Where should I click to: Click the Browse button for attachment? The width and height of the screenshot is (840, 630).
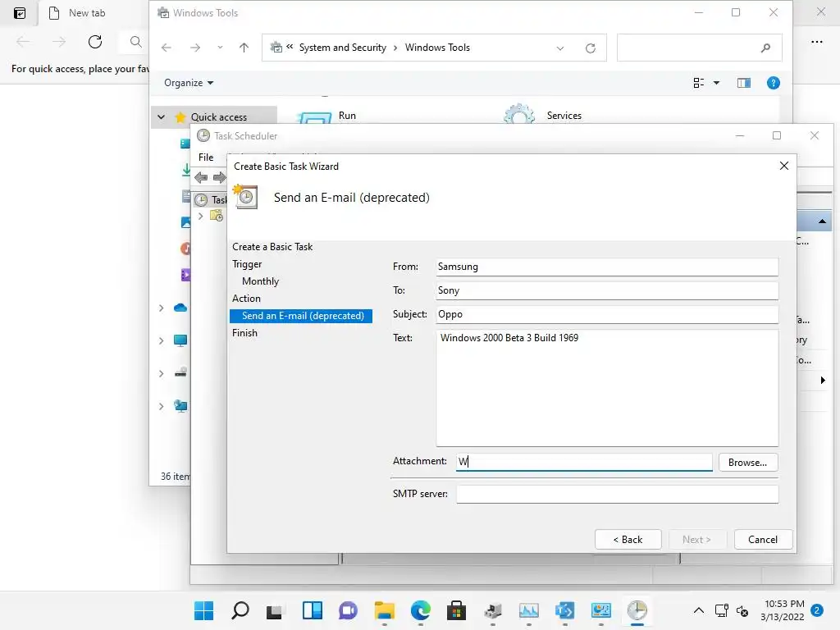pyautogui.click(x=747, y=463)
